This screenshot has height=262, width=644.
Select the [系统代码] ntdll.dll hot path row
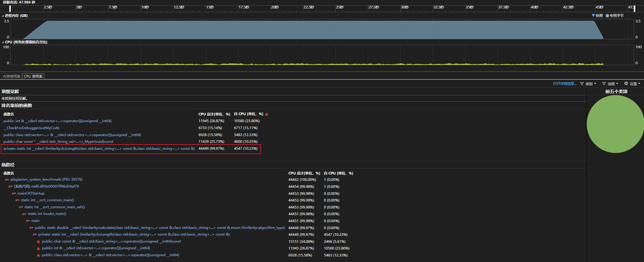tap(46, 186)
